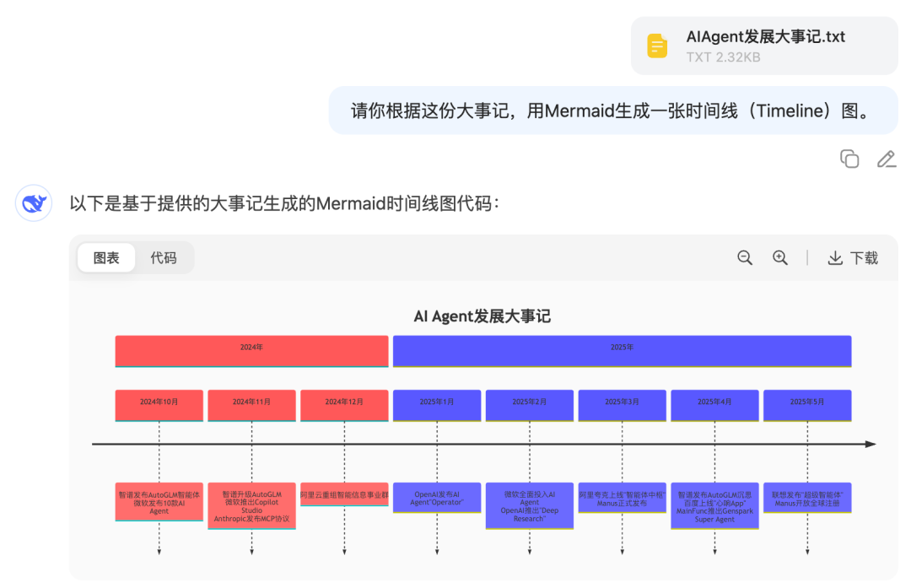Switch to the 图表 tab
The height and width of the screenshot is (588, 911).
(x=106, y=257)
